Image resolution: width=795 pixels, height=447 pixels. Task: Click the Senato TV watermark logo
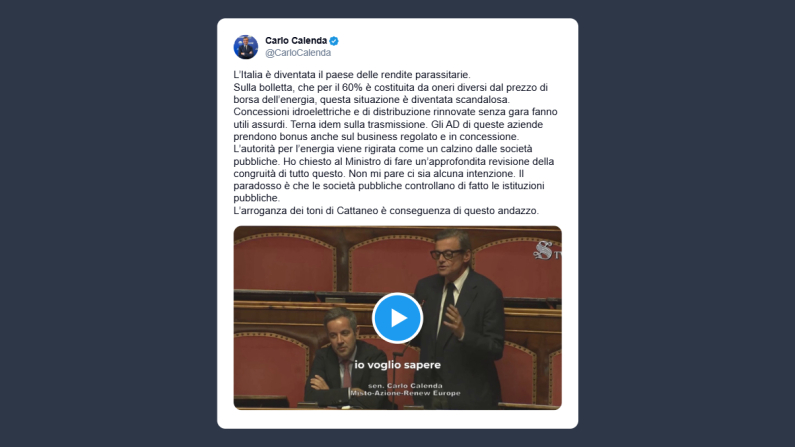coord(547,251)
